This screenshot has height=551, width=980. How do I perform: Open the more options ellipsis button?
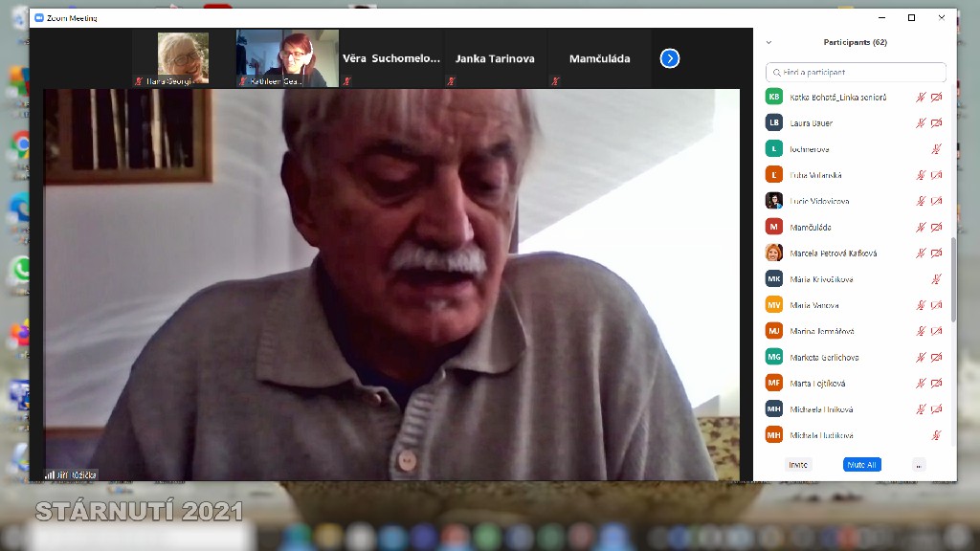click(919, 465)
